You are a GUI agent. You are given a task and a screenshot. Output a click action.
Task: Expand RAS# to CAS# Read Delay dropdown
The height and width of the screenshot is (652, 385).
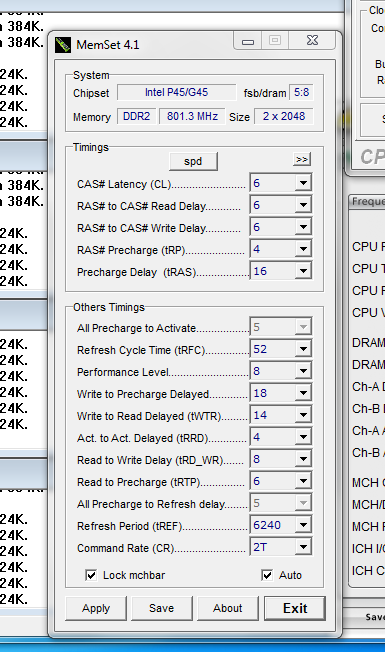pyautogui.click(x=304, y=205)
